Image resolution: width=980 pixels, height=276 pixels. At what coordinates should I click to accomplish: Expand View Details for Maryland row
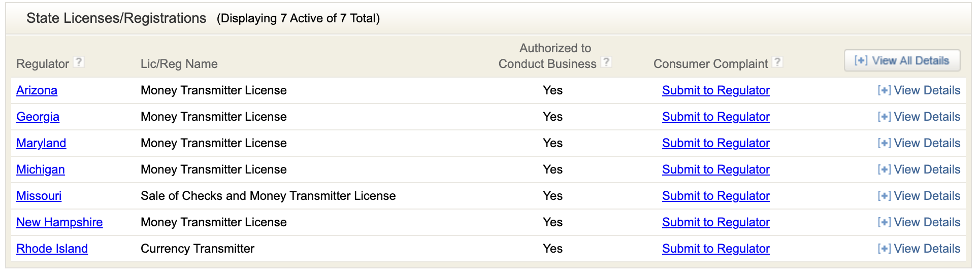919,143
